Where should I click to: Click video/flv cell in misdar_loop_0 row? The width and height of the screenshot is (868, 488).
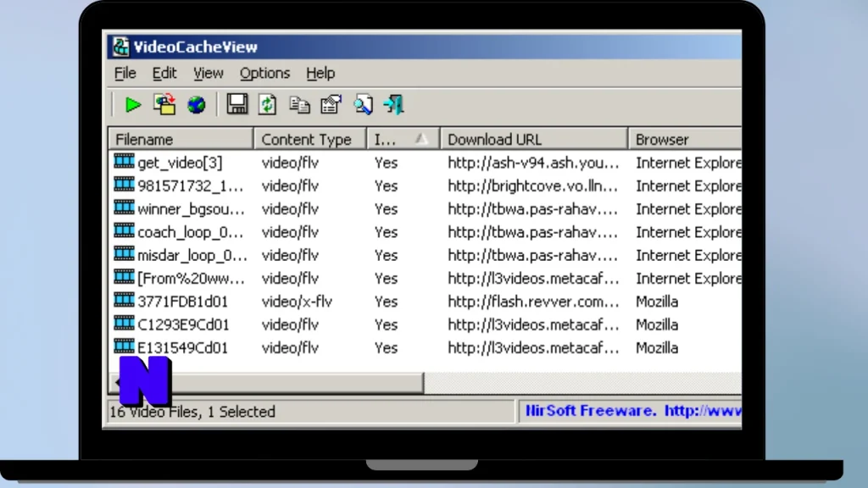(x=290, y=256)
